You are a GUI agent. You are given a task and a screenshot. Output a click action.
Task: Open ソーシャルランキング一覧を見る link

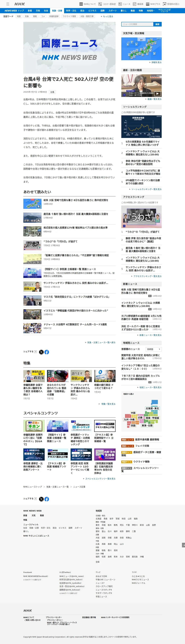[146, 189]
